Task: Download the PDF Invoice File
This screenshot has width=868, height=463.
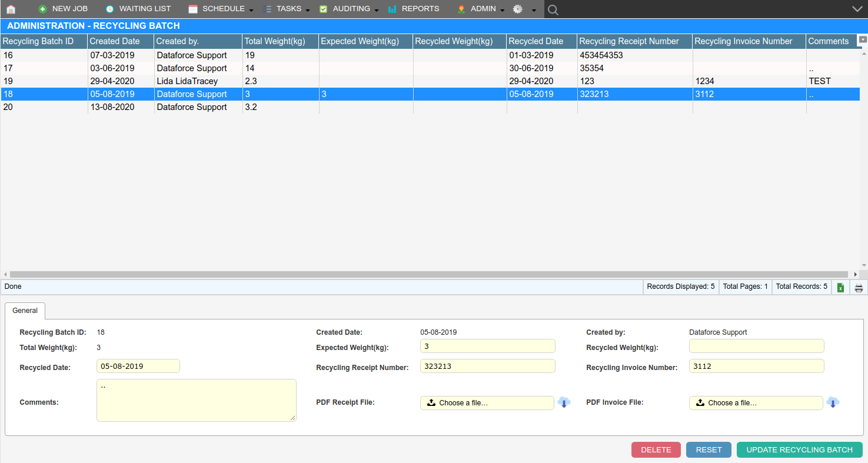Action: click(x=833, y=403)
